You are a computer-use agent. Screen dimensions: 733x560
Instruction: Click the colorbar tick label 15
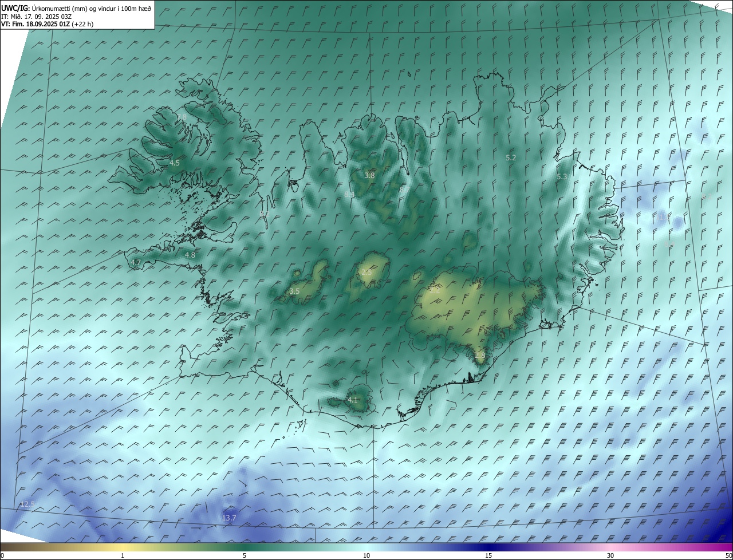pos(488,556)
